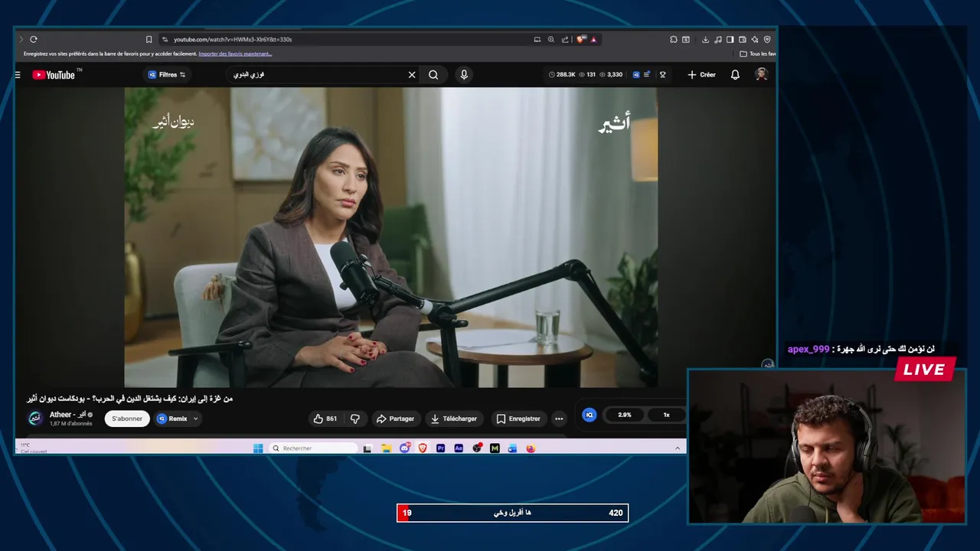Image resolution: width=980 pixels, height=551 pixels.
Task: Open the zoom magnifier icon in the address bar
Action: (550, 39)
